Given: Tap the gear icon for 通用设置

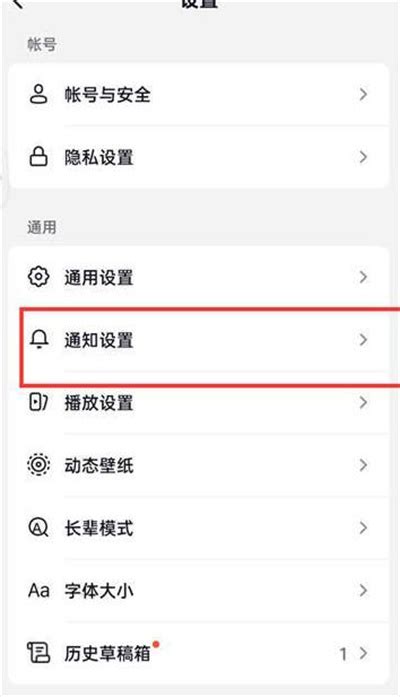Looking at the screenshot, I should 39,277.
